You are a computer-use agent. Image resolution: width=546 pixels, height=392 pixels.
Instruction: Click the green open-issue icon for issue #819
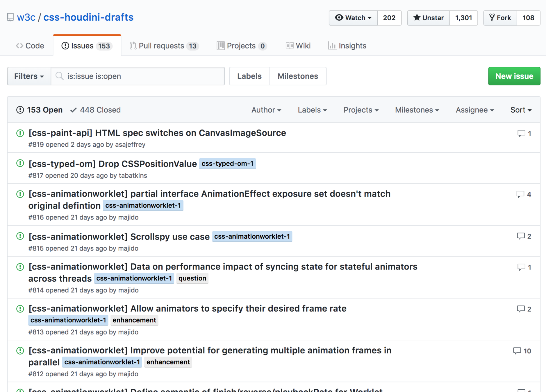click(x=20, y=133)
